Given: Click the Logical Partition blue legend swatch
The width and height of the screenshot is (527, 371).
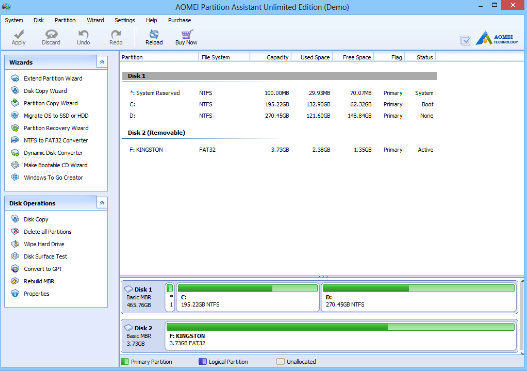Looking at the screenshot, I should (202, 362).
